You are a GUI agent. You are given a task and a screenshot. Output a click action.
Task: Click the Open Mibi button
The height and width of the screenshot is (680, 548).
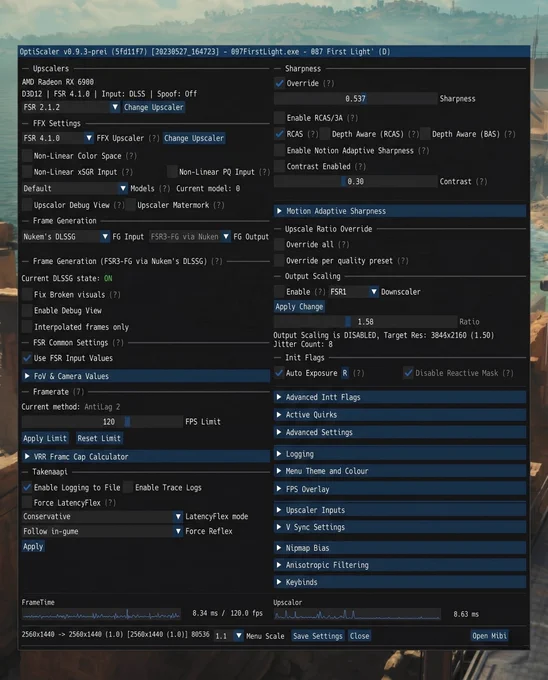(489, 636)
